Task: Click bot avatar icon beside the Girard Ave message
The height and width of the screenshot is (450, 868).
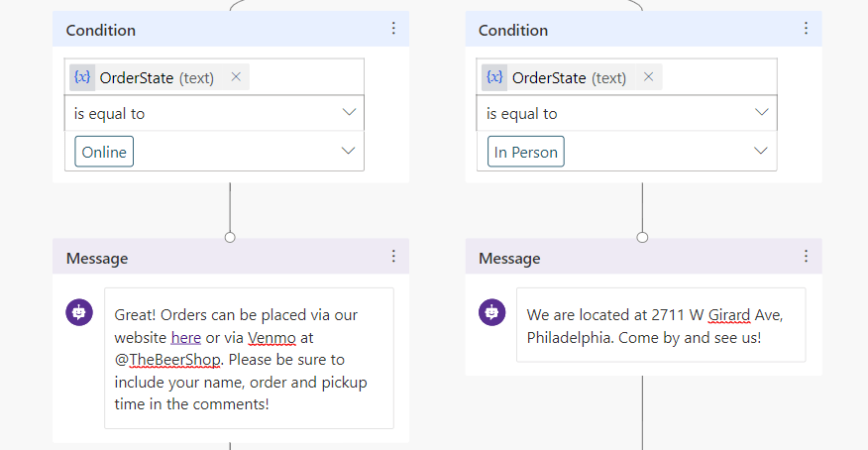Action: (x=491, y=313)
